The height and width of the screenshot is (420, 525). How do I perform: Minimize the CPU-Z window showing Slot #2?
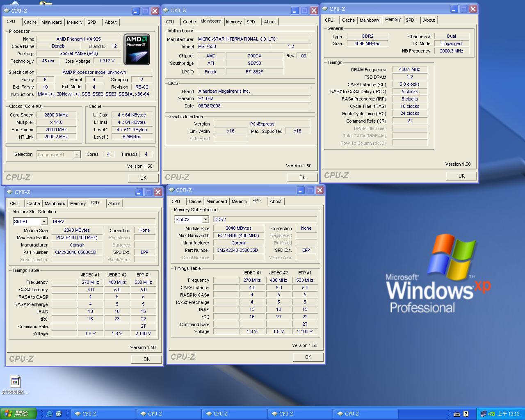301,190
